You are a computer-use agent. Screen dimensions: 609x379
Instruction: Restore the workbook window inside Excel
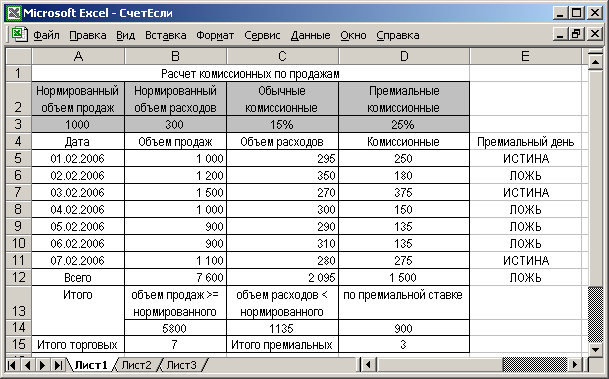click(576, 34)
